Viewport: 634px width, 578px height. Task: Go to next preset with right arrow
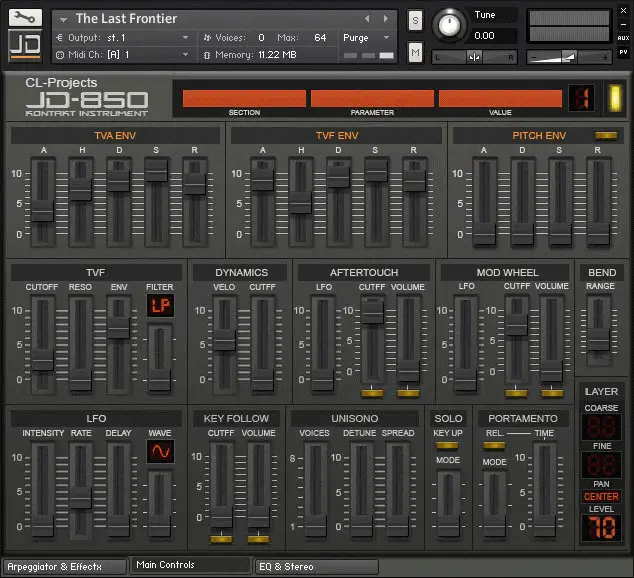386,19
